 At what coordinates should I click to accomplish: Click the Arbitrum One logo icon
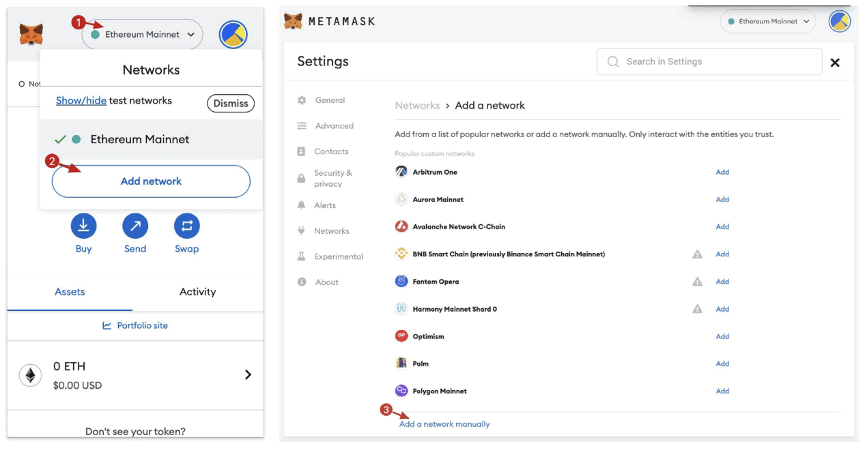(402, 172)
